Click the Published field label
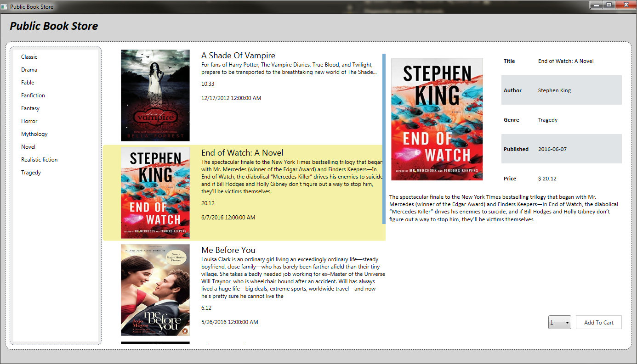The image size is (637, 364). 516,149
